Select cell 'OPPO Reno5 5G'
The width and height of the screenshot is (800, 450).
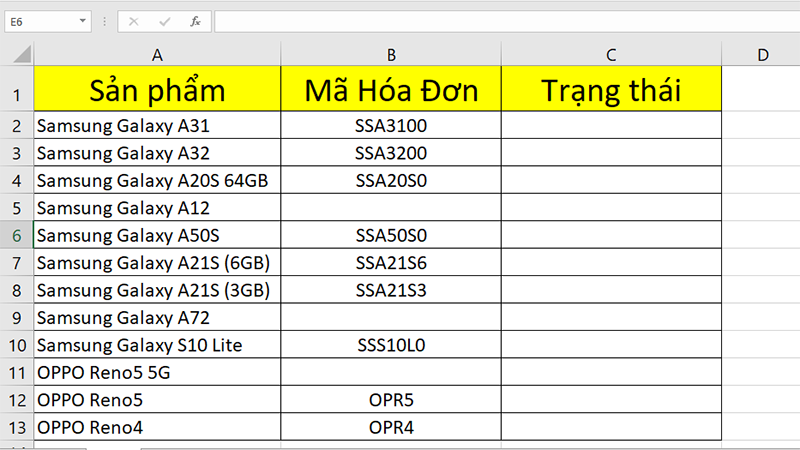157,373
